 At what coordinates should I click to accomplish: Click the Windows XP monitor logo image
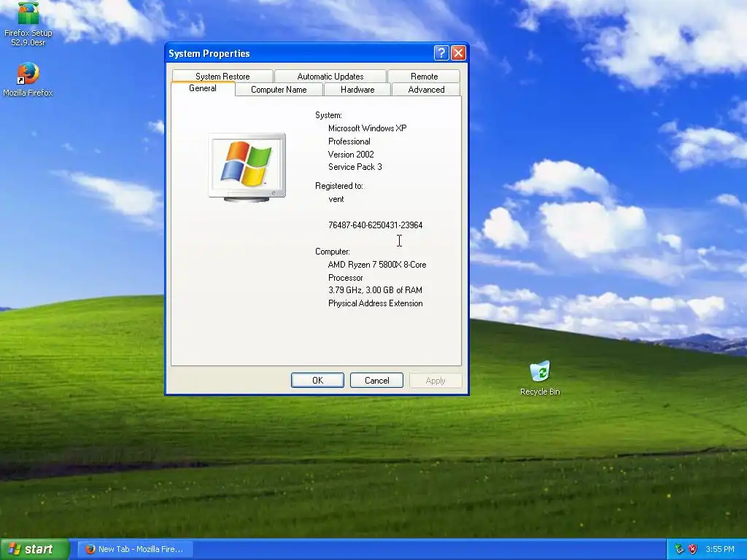[247, 168]
